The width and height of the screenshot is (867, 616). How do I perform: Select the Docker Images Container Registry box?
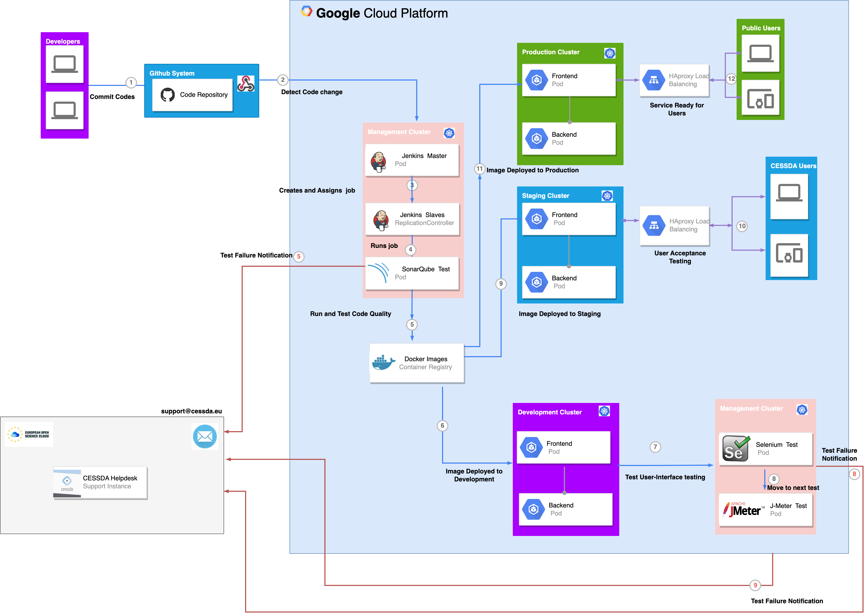(x=417, y=363)
